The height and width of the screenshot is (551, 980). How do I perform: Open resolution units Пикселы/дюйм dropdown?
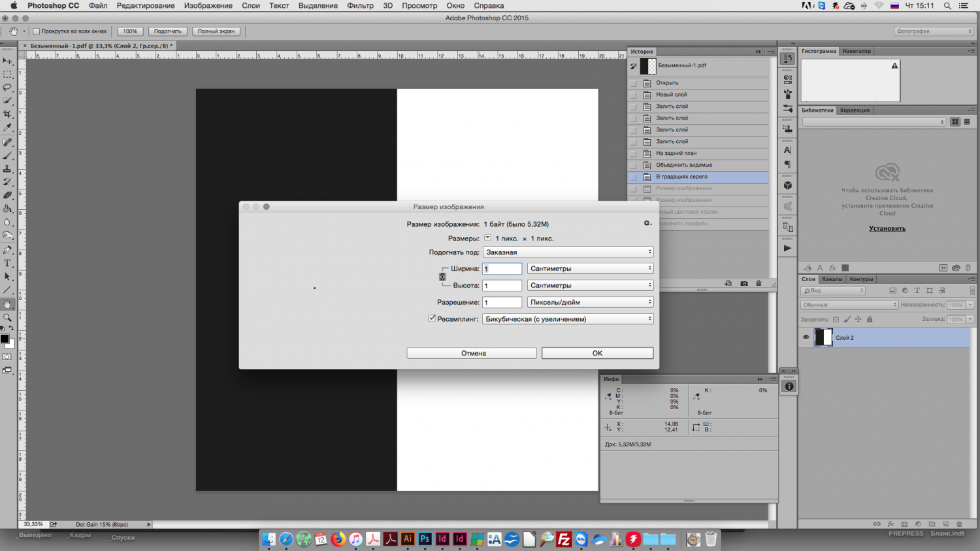tap(590, 302)
